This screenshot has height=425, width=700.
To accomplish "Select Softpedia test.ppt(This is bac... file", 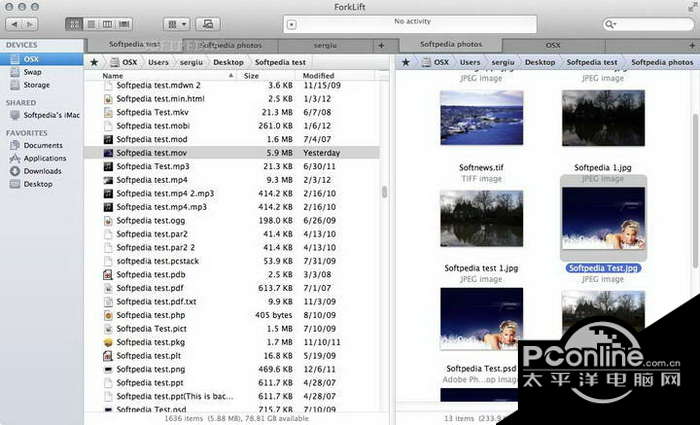I will [232, 396].
